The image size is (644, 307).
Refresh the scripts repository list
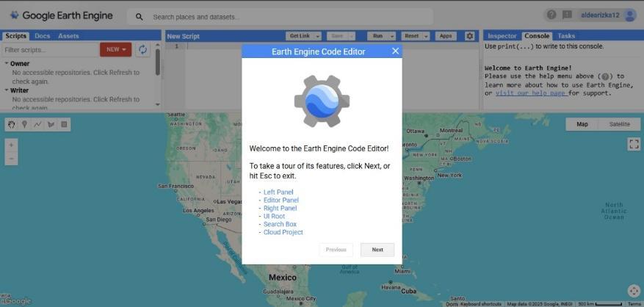[142, 50]
